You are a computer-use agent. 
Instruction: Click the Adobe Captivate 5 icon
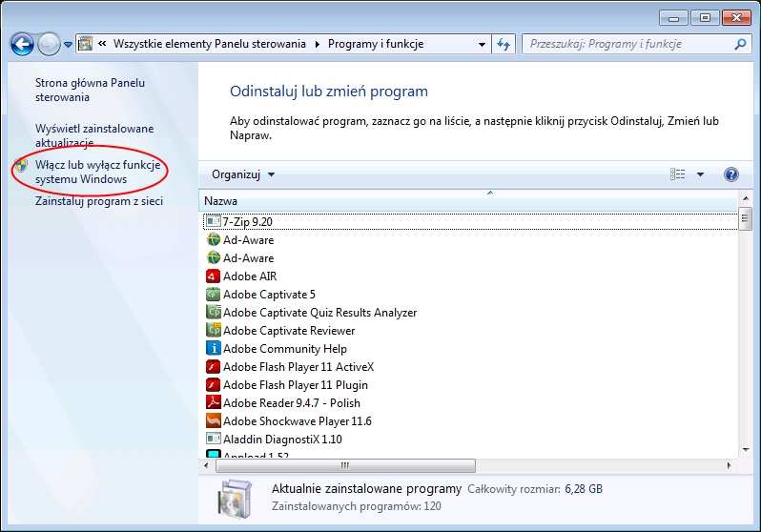213,295
